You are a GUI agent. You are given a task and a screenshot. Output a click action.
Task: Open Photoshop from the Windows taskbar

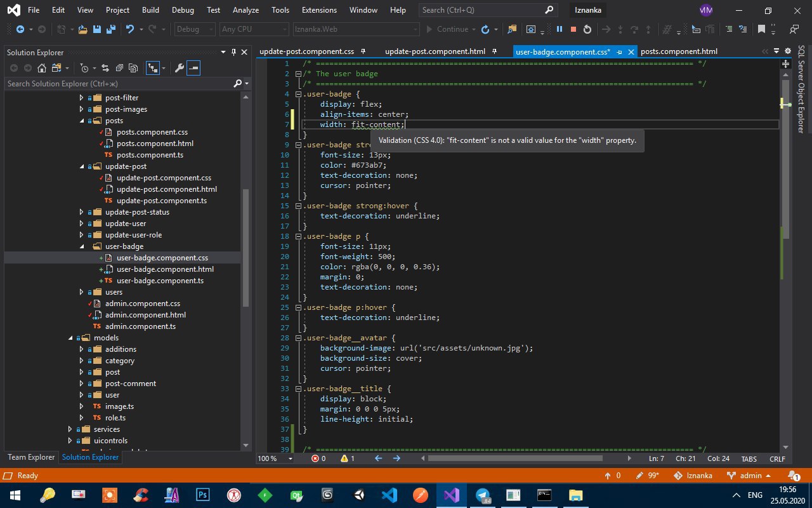point(203,495)
